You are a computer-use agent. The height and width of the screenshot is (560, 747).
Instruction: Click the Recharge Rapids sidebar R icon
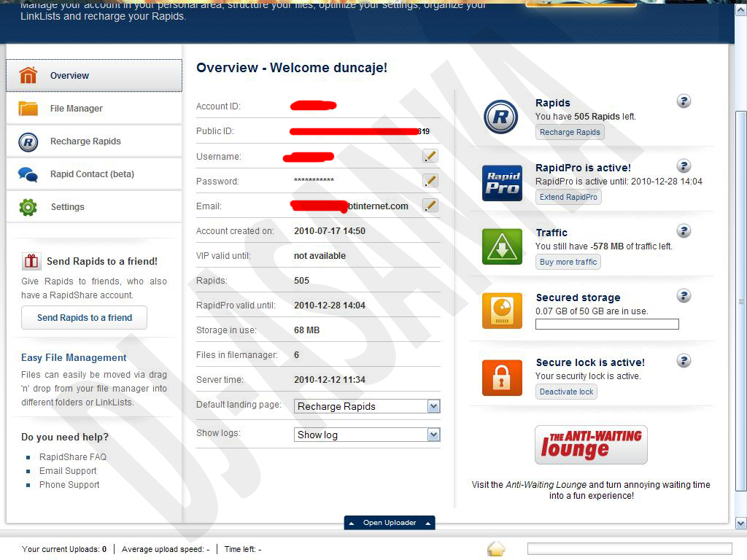tap(28, 141)
